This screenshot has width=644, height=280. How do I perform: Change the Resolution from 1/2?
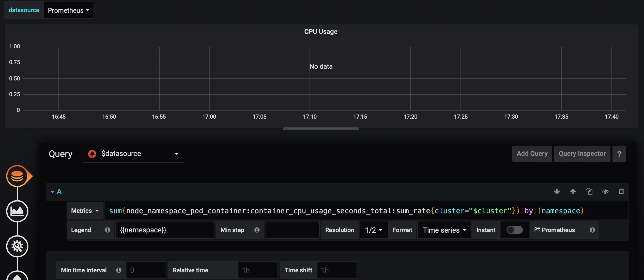click(x=373, y=230)
